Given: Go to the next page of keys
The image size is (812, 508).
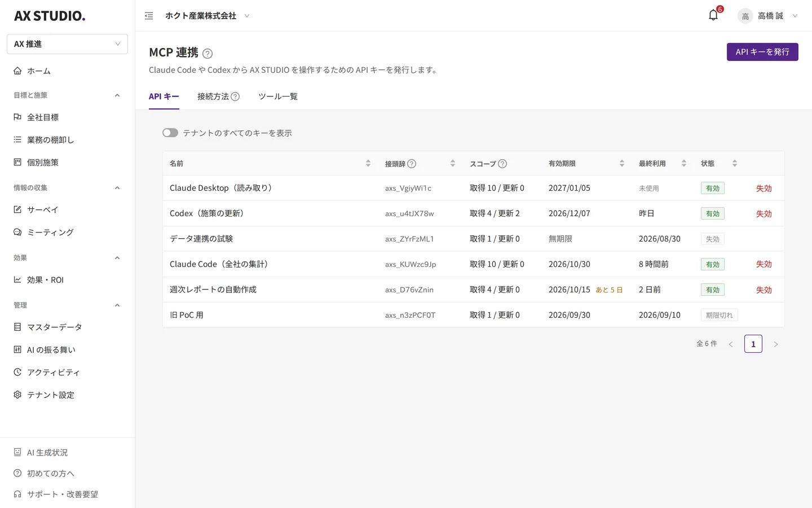Looking at the screenshot, I should tap(776, 344).
